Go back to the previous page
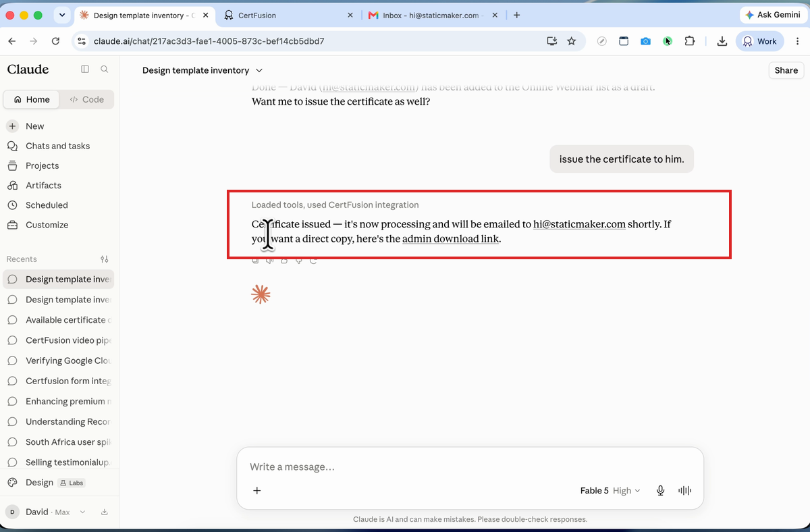Image resolution: width=810 pixels, height=532 pixels. (x=12, y=41)
